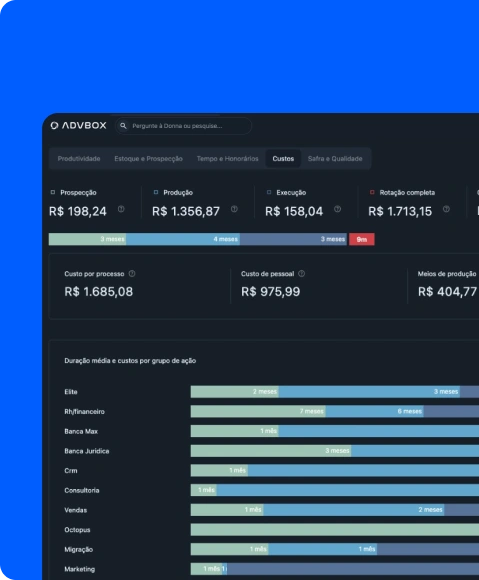Screen dimensions: 479x580
Task: Click the ADVBOX logo
Action: click(x=78, y=126)
